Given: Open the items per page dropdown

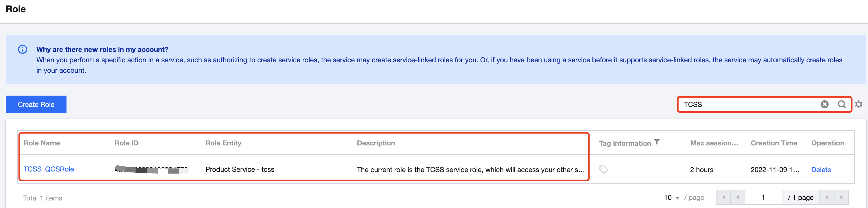Looking at the screenshot, I should point(672,198).
